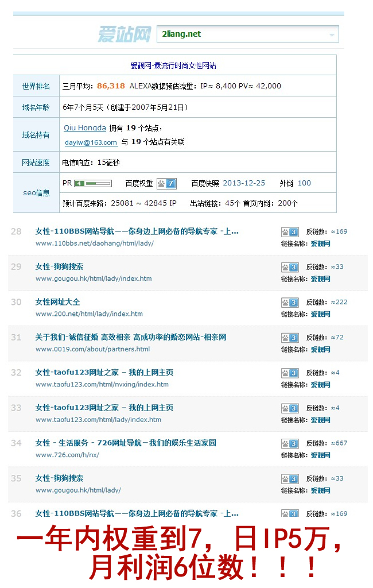373x588 pixels.
Task: Click URL www.gougou.hk/html/lady/index.htm
Action: [94, 278]
